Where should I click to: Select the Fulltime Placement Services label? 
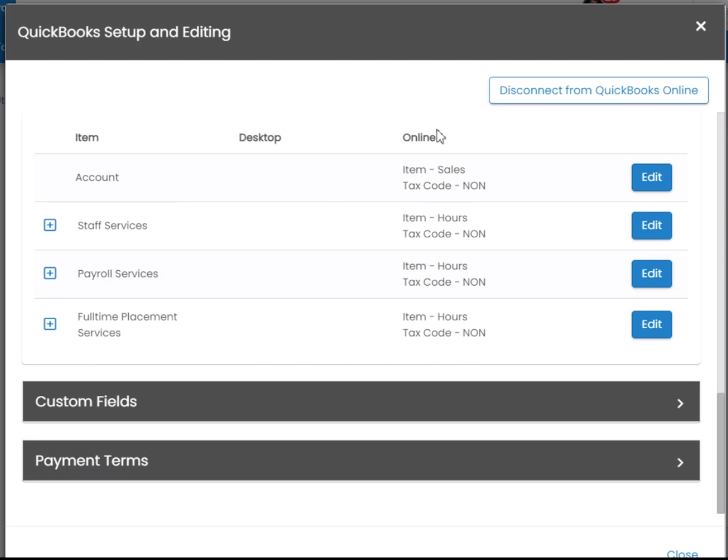[x=128, y=324]
